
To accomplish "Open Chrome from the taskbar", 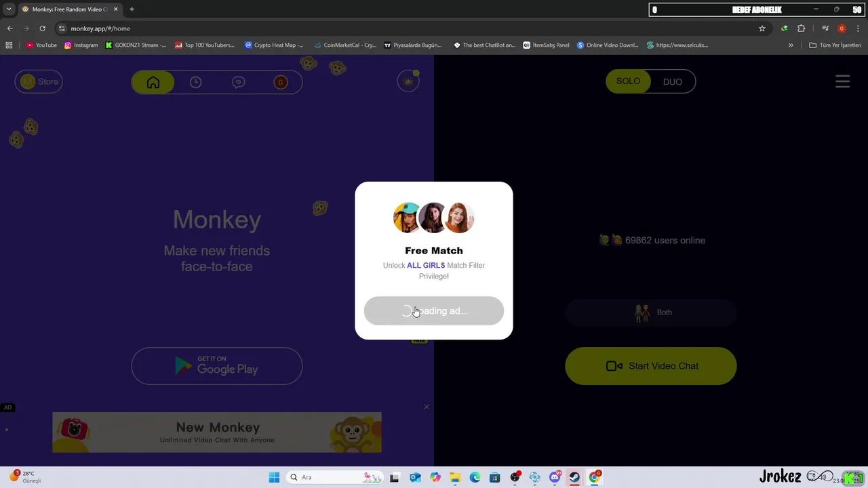I will click(x=595, y=477).
